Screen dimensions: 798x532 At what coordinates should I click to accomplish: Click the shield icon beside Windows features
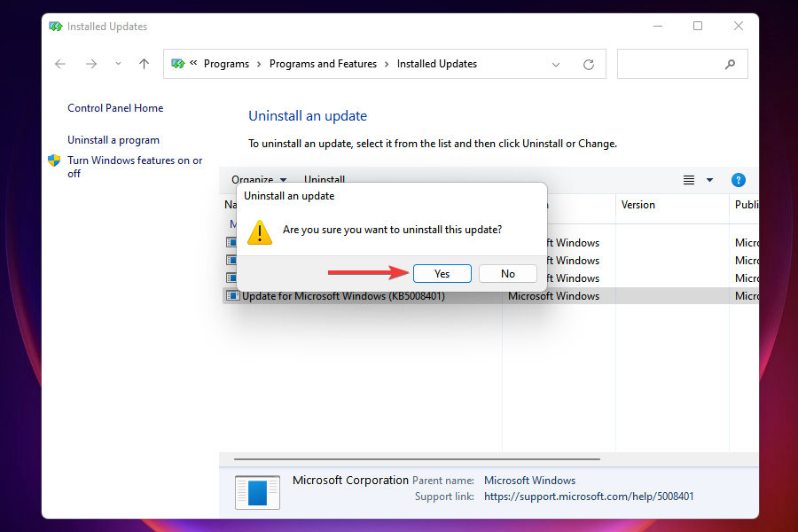[x=54, y=160]
